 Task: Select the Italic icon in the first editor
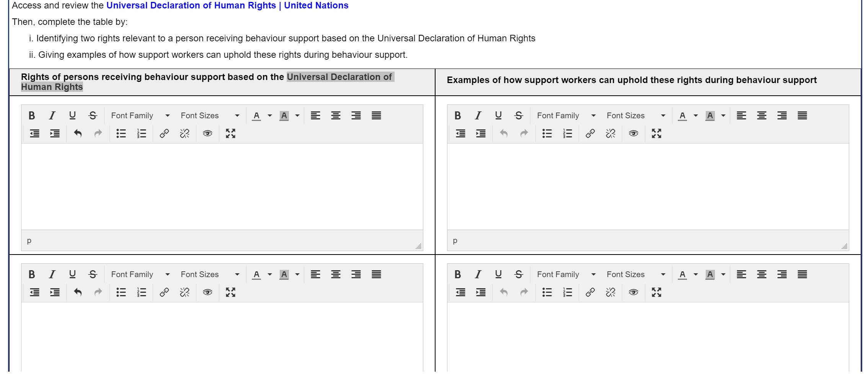52,115
